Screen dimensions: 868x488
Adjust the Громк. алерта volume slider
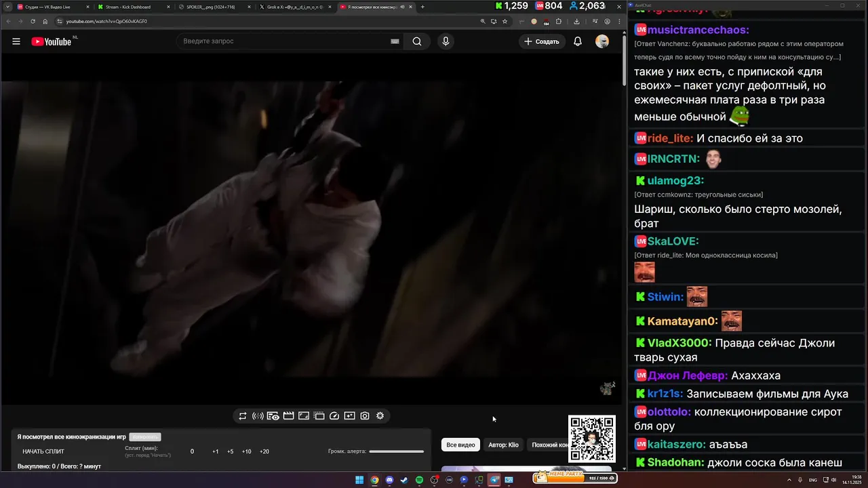pos(397,451)
